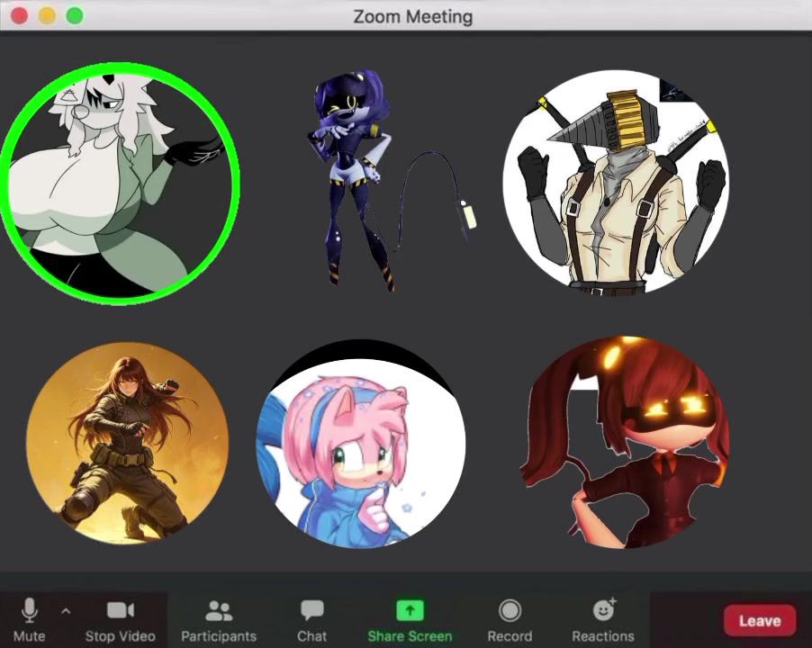Viewport: 812px width, 648px height.
Task: Open the Chat panel
Action: 311,620
